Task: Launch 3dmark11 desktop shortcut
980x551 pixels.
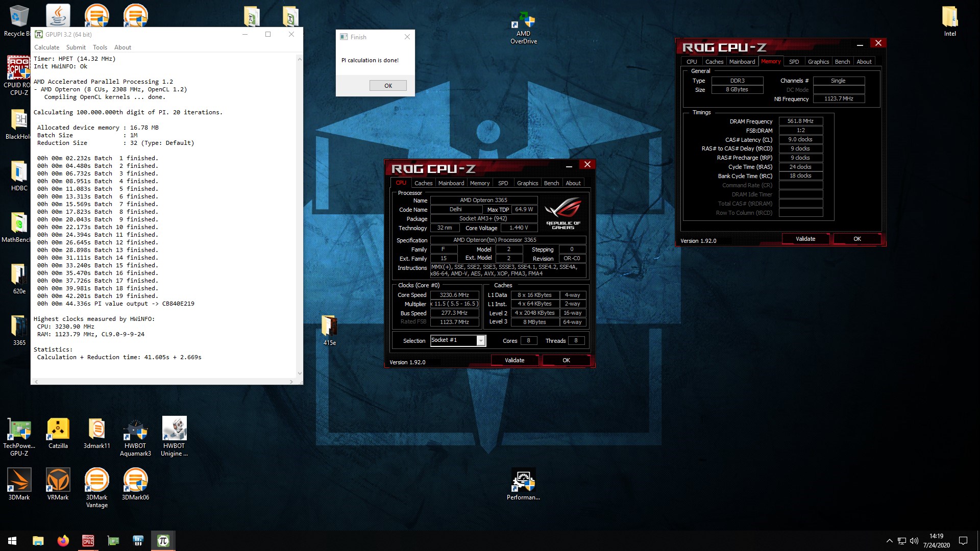Action: 96,434
